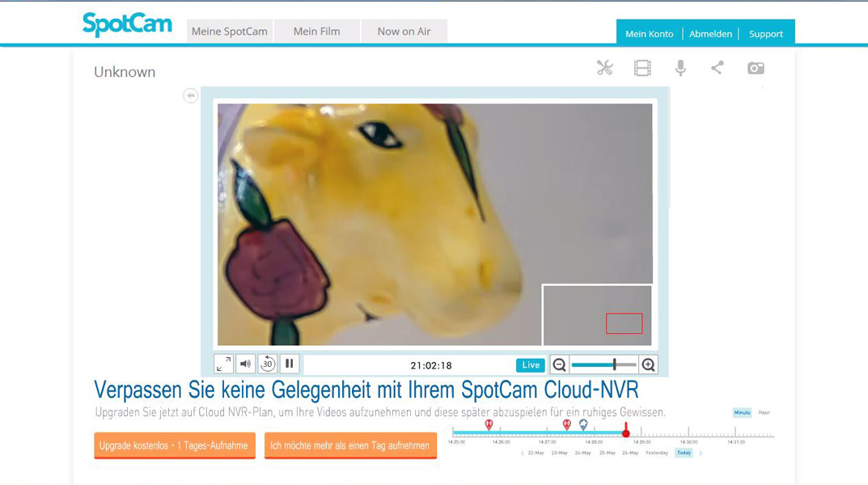Image resolution: width=868 pixels, height=485 pixels.
Task: Jump to Live view
Action: click(x=531, y=365)
